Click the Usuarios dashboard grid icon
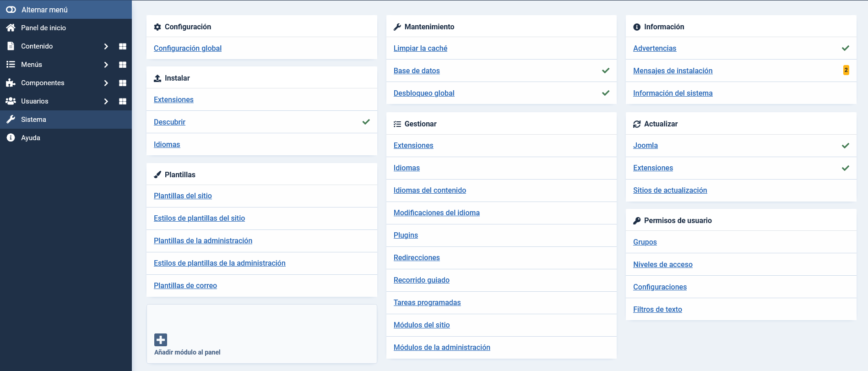This screenshot has height=371, width=868. click(x=122, y=101)
